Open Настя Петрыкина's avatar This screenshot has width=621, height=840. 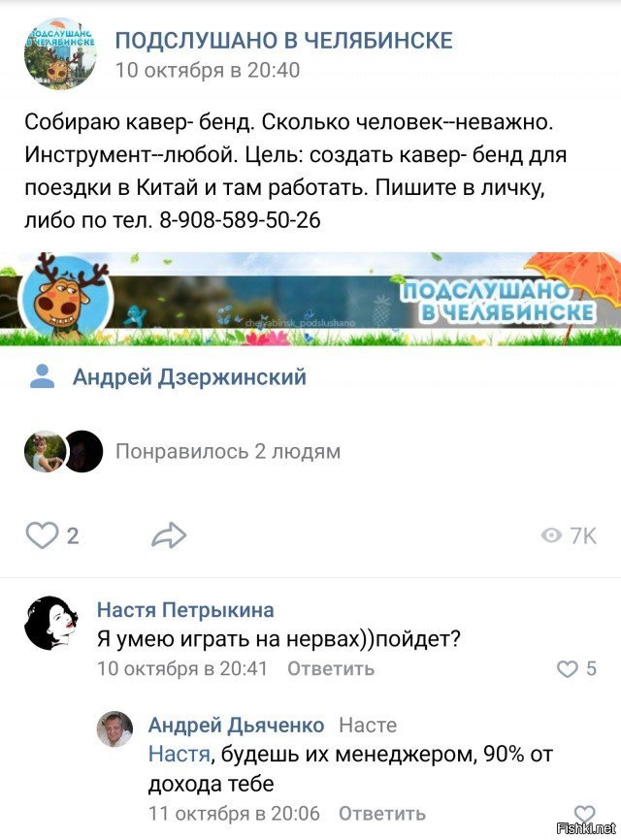click(x=51, y=623)
